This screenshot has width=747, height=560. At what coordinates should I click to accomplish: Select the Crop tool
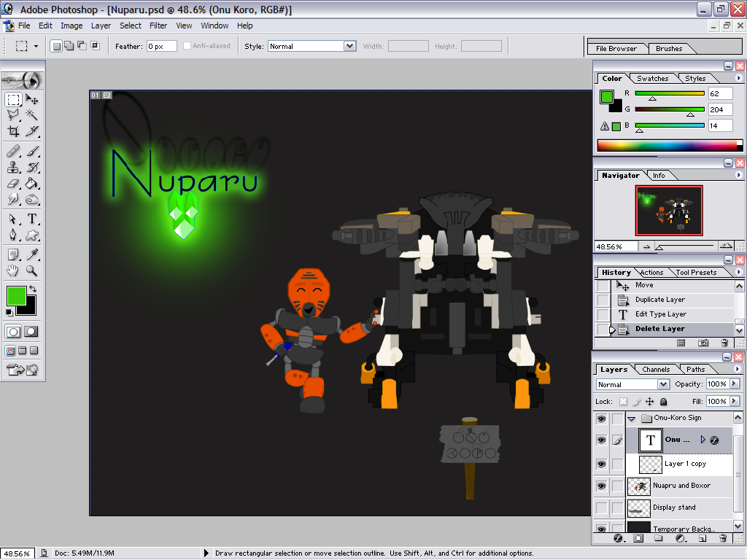coord(13,129)
